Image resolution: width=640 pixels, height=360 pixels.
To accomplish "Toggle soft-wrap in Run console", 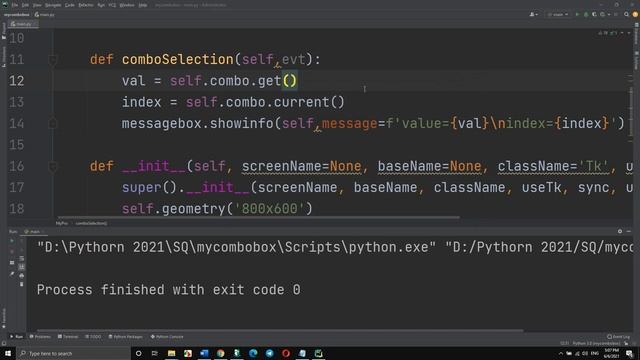I will 22,258.
